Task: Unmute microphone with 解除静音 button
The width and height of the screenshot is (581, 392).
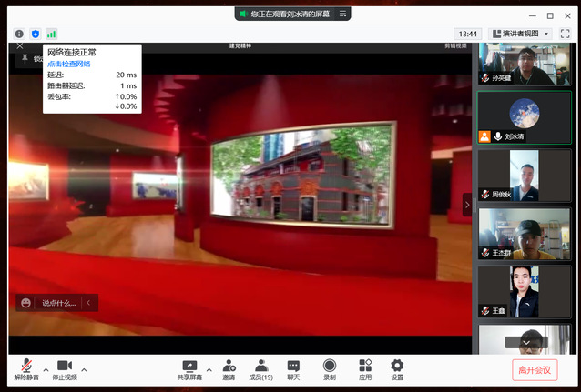Action: (26, 367)
